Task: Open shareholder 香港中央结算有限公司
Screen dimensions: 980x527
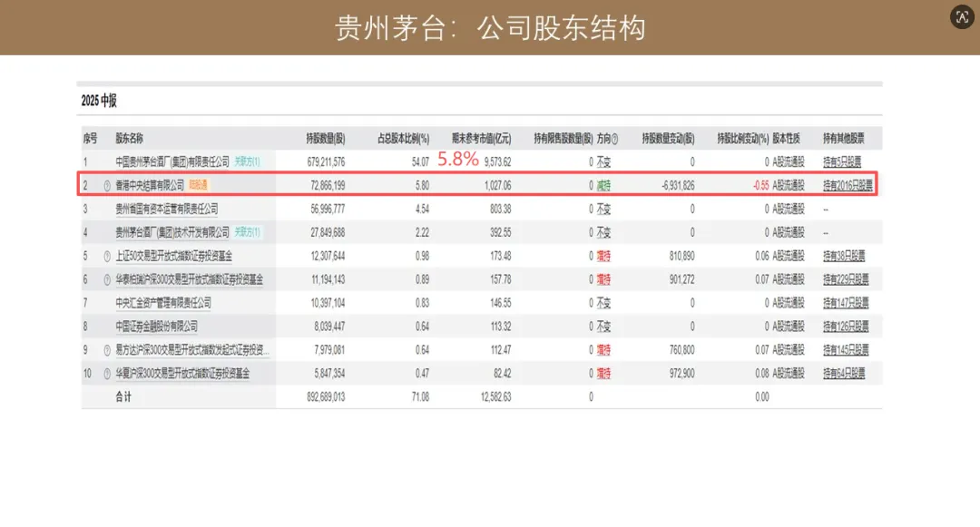Action: (150, 185)
